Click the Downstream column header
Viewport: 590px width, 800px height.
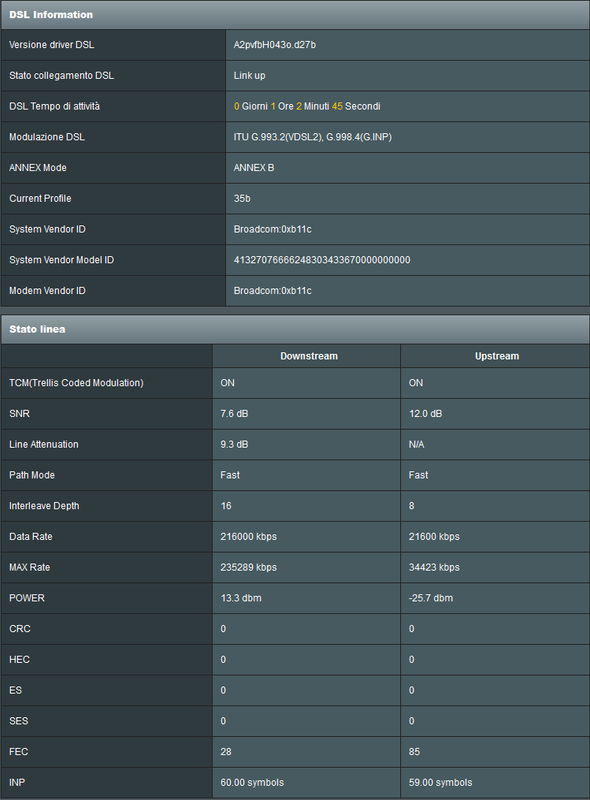point(309,356)
